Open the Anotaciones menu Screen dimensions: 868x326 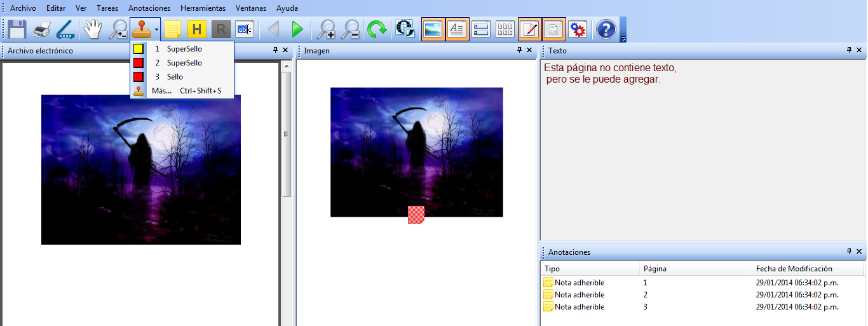149,8
